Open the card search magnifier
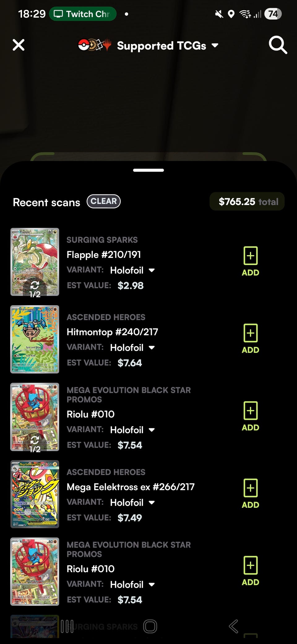This screenshot has height=644, width=297. pos(278,45)
